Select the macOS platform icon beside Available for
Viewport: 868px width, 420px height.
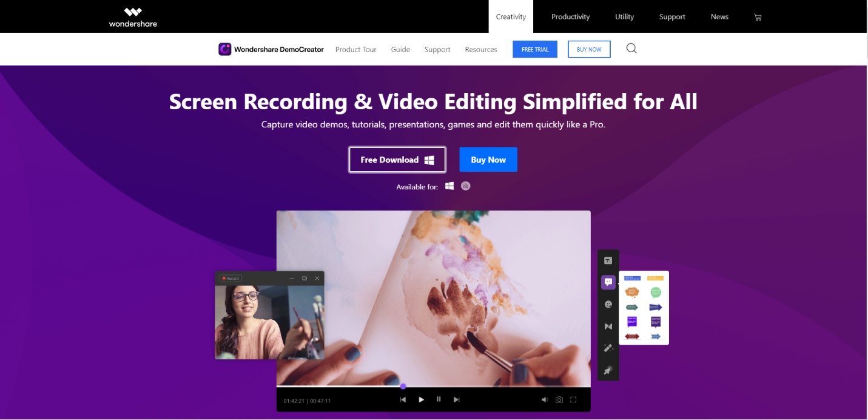point(466,186)
